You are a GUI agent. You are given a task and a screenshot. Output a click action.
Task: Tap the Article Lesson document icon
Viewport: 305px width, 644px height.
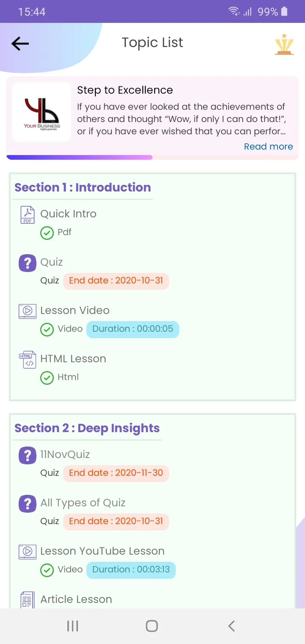tap(28, 600)
